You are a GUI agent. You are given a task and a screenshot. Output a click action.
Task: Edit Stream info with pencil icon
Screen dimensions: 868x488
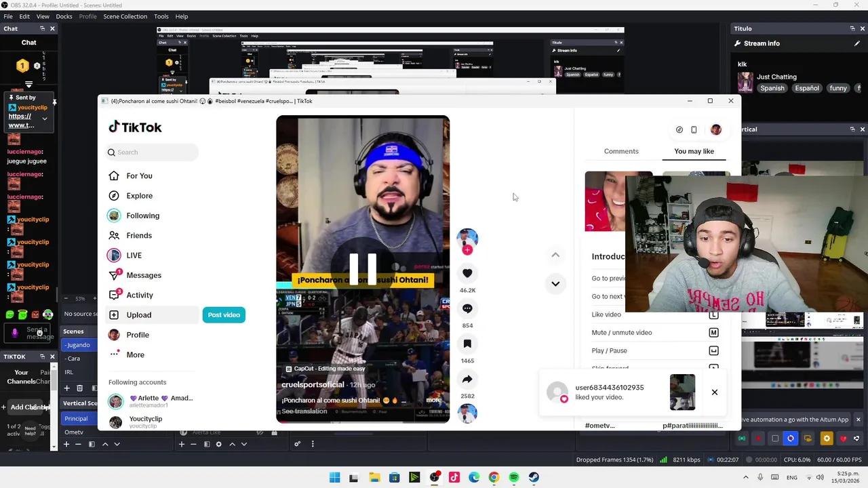[856, 43]
